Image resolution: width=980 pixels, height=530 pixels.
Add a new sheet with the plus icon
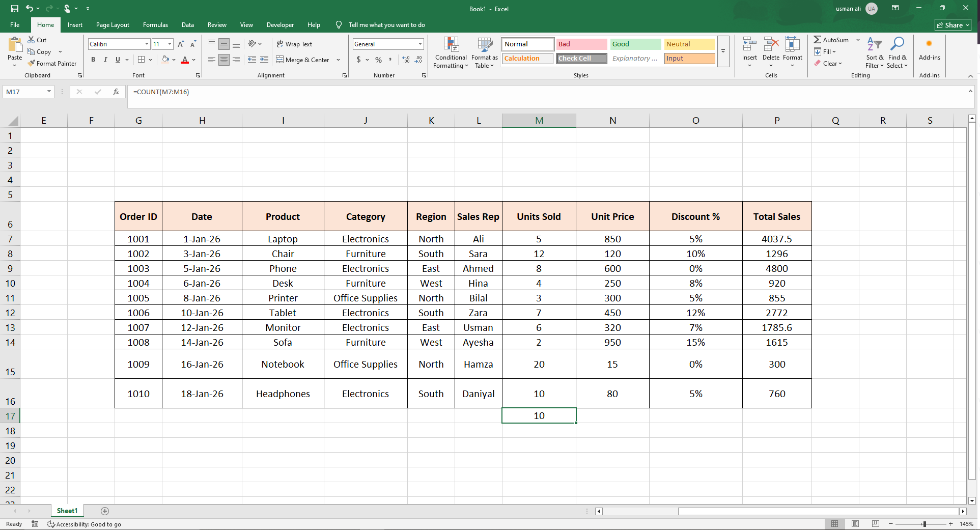pyautogui.click(x=105, y=511)
